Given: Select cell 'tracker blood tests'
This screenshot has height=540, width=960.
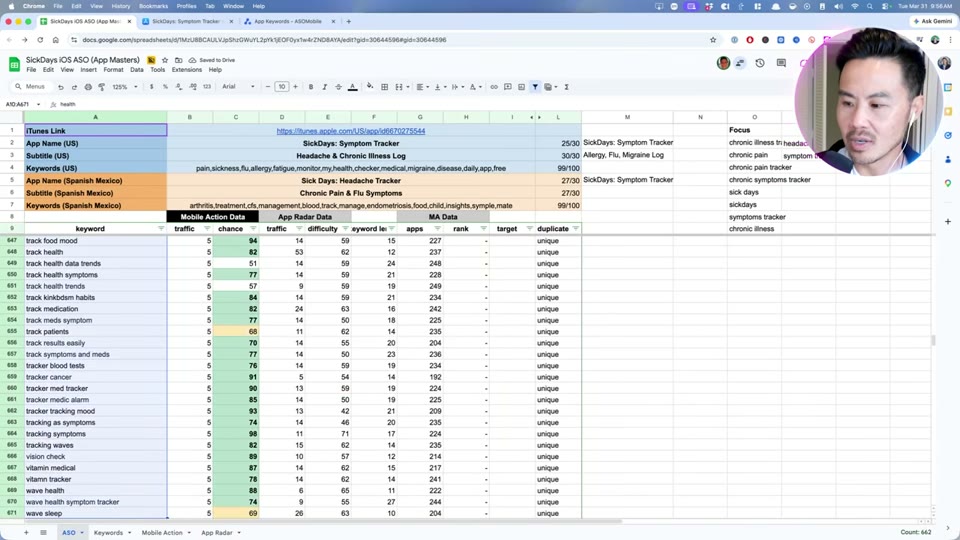Looking at the screenshot, I should pyautogui.click(x=96, y=366).
